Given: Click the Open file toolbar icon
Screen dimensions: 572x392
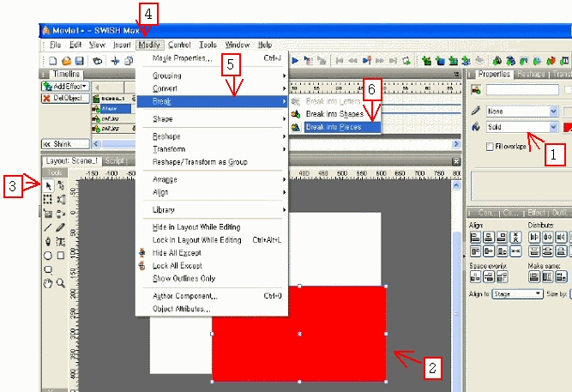Looking at the screenshot, I should coord(66,61).
